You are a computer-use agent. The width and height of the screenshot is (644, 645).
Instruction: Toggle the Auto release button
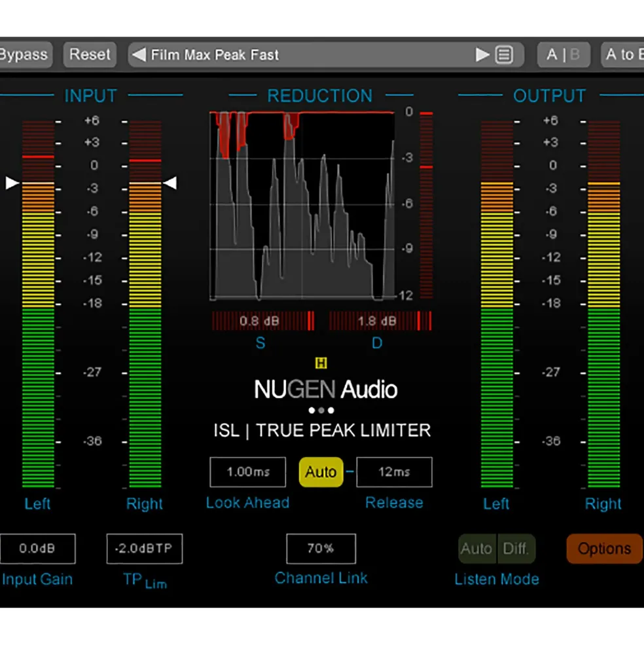[x=321, y=472]
